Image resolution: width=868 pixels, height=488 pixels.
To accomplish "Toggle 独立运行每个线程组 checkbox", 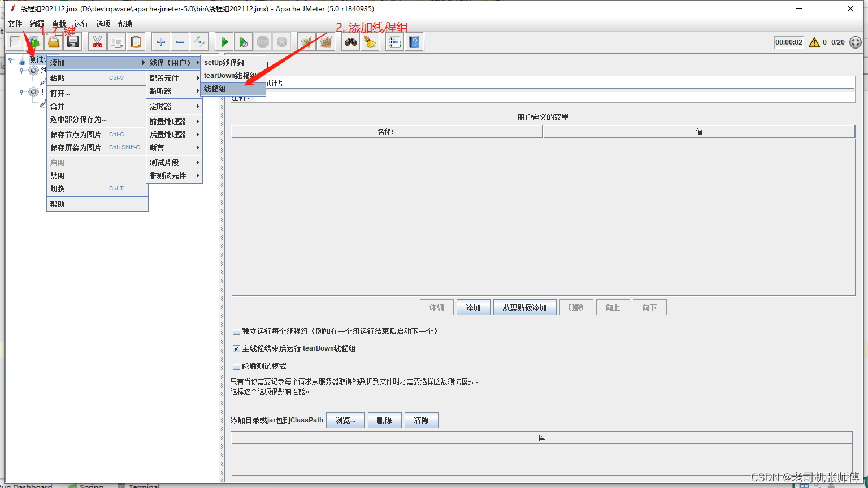I will [x=237, y=331].
